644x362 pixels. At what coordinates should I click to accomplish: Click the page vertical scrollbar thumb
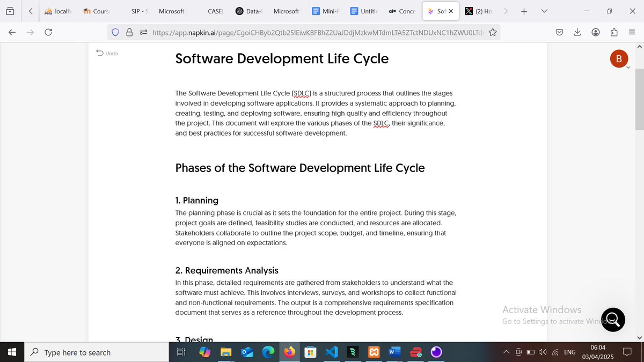click(639, 99)
